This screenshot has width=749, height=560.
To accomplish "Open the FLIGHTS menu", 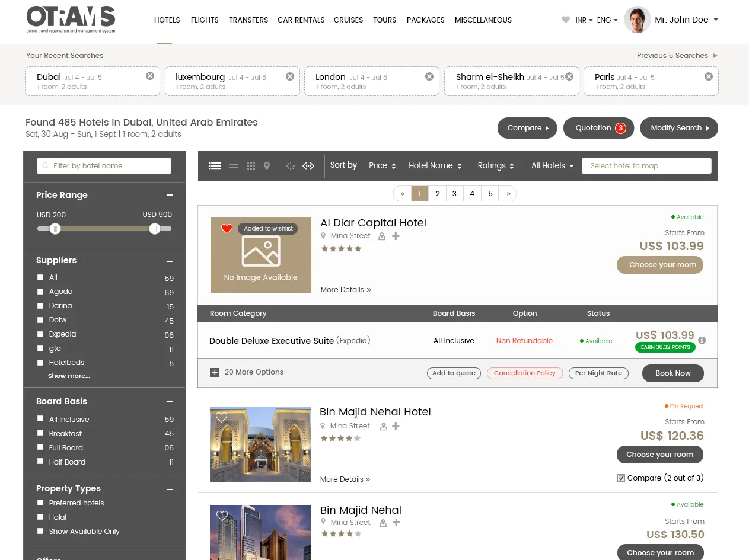I will click(205, 20).
